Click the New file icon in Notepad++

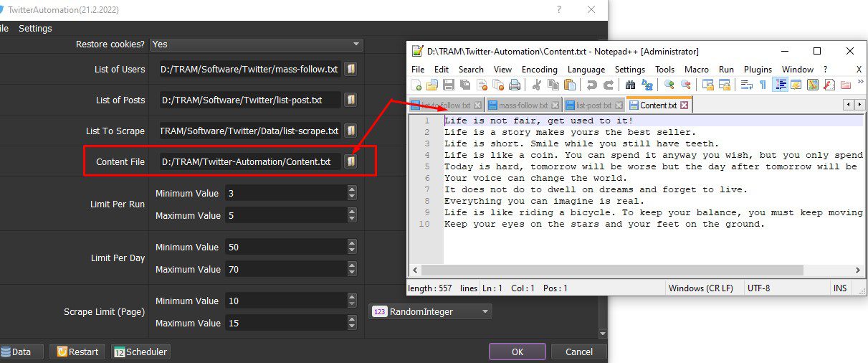coord(416,85)
